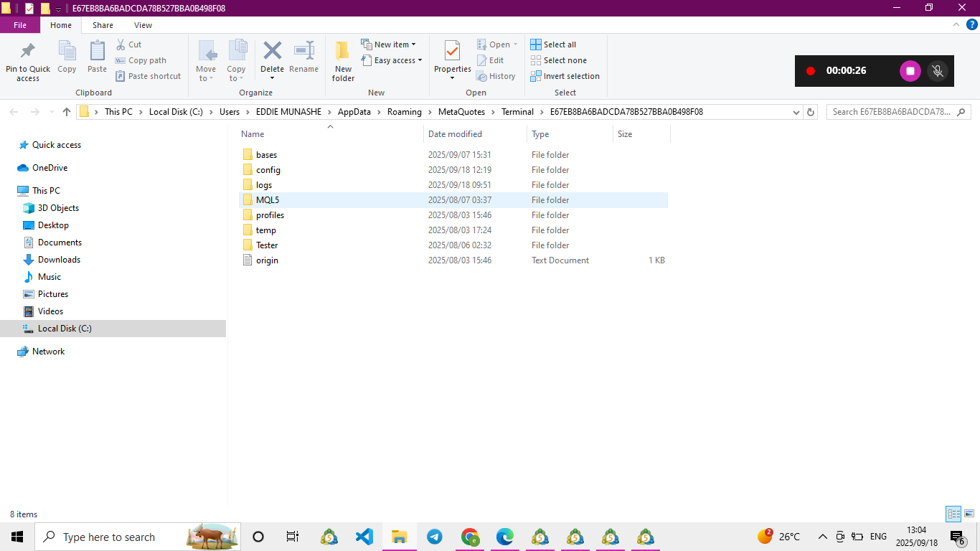Choose Paste shortcut in the ribbon
Viewport: 980px width, 551px height.
[x=148, y=76]
